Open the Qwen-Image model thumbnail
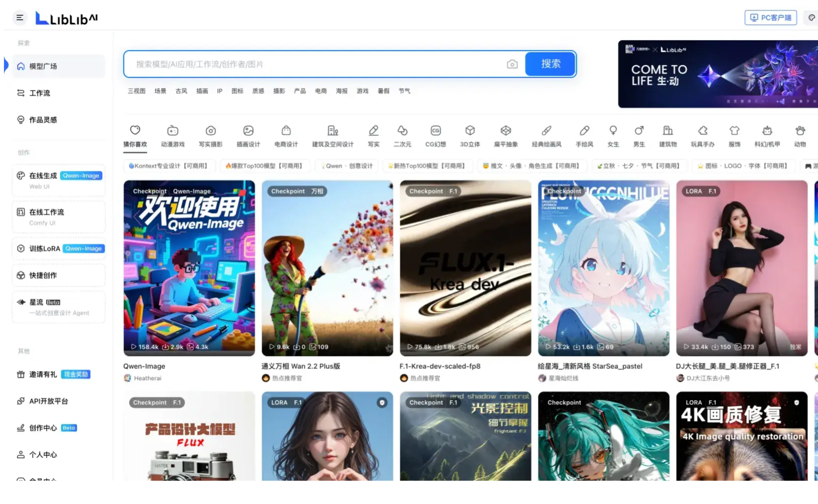818x504 pixels. tap(189, 268)
